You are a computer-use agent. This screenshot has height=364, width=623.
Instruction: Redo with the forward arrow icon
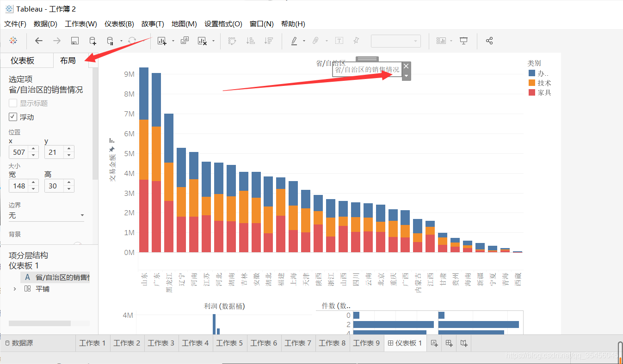point(57,41)
